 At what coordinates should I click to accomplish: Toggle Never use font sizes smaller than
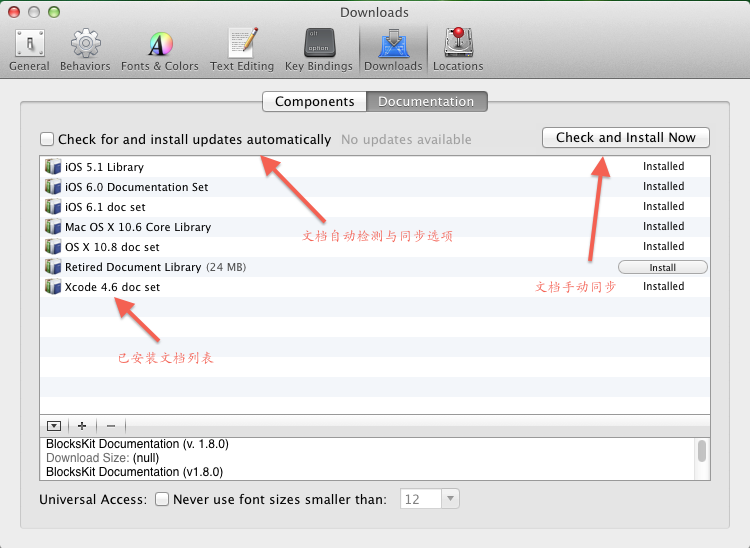162,499
